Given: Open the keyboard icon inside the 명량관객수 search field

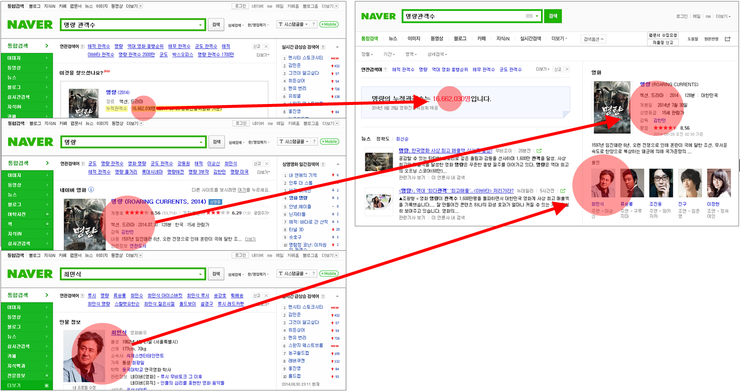Looking at the screenshot, I should (530, 16).
